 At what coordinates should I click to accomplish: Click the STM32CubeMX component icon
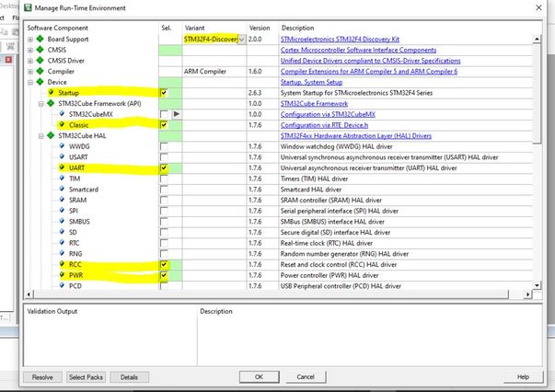(x=62, y=114)
